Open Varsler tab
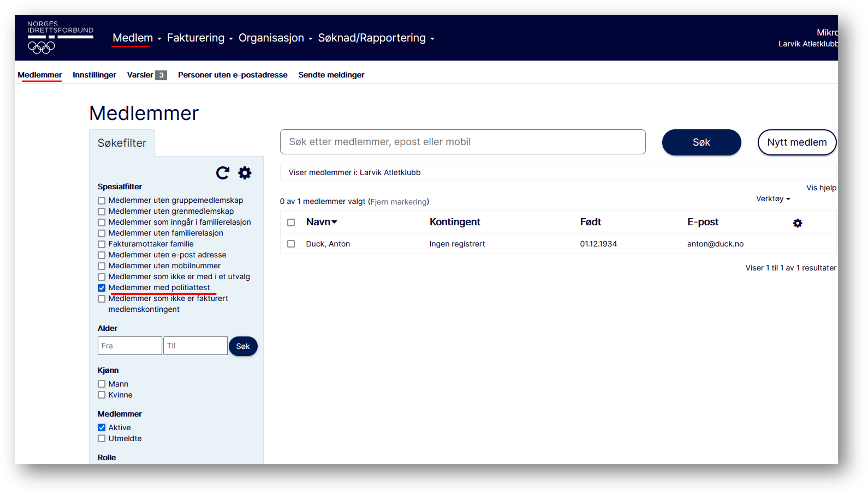The width and height of the screenshot is (868, 494). coord(140,75)
